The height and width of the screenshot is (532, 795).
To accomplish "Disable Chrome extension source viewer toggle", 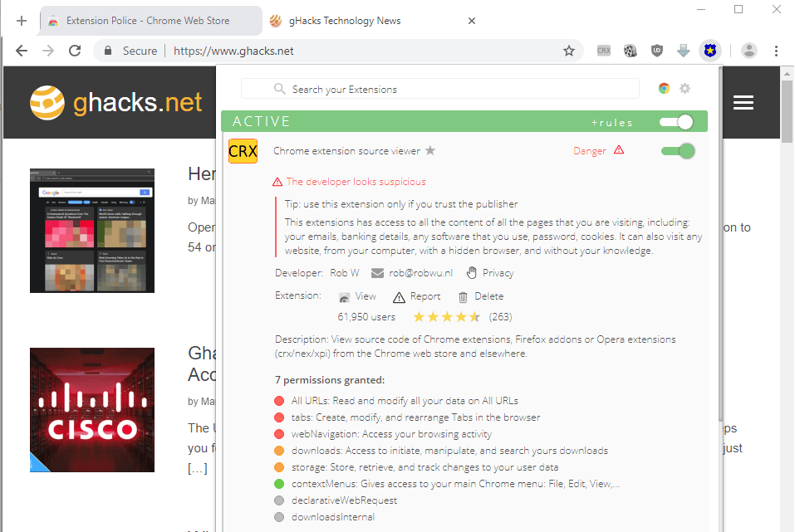I will pyautogui.click(x=678, y=151).
